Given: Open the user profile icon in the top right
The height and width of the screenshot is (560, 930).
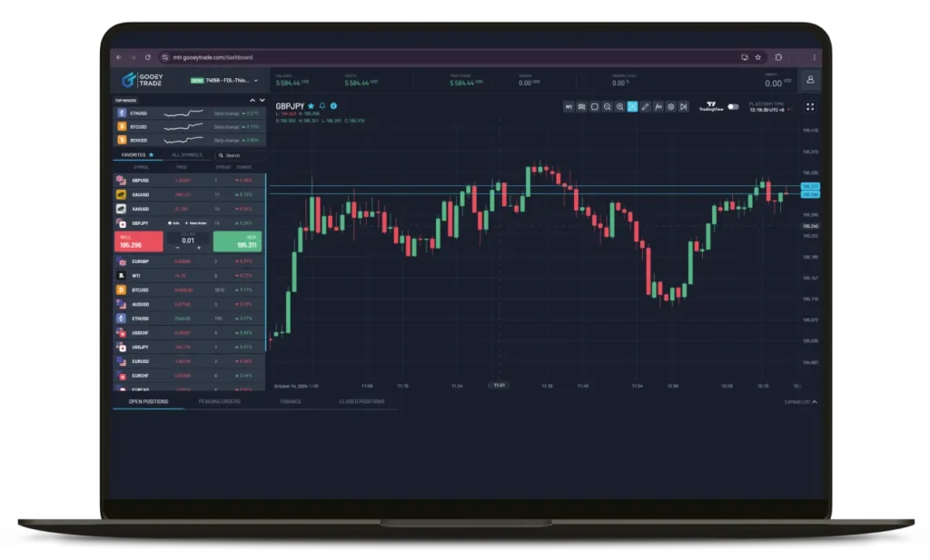Looking at the screenshot, I should 812,80.
